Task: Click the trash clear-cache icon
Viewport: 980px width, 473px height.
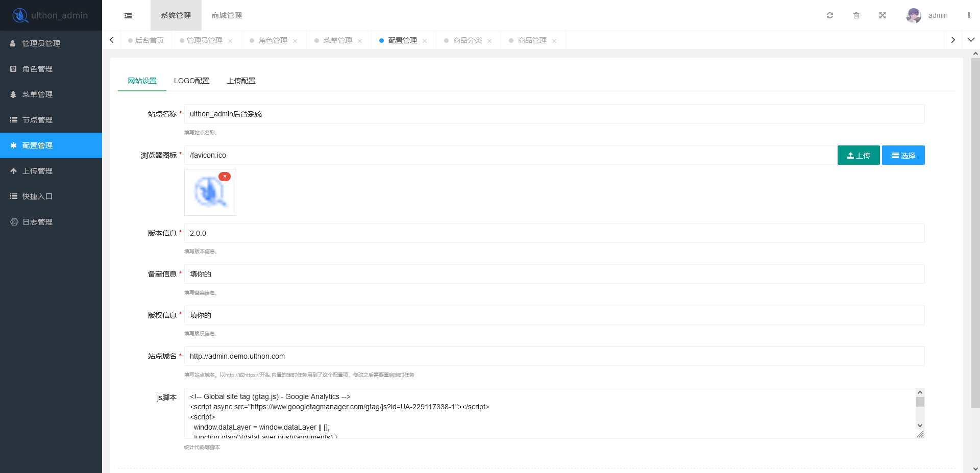Action: 856,15
